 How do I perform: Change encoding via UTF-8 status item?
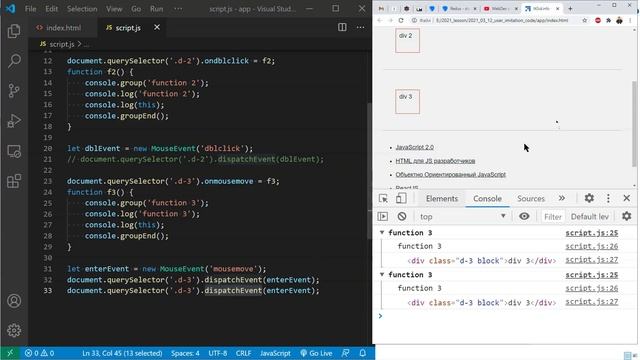point(218,353)
